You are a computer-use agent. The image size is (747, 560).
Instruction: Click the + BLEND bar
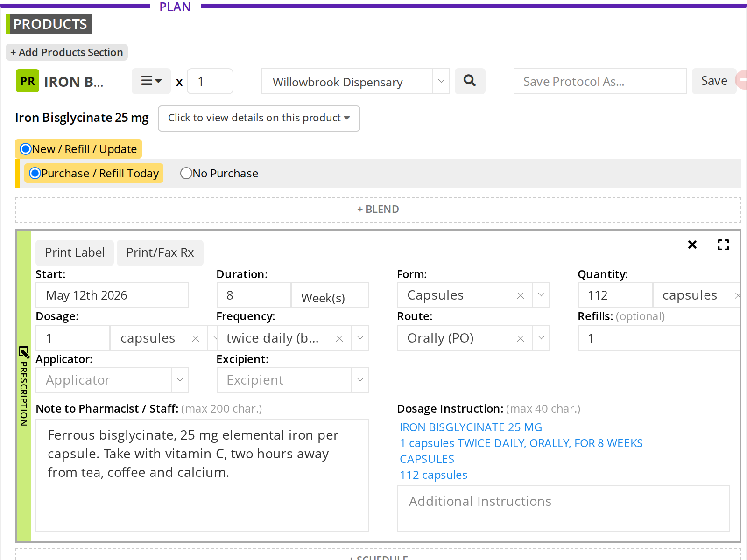(x=378, y=210)
